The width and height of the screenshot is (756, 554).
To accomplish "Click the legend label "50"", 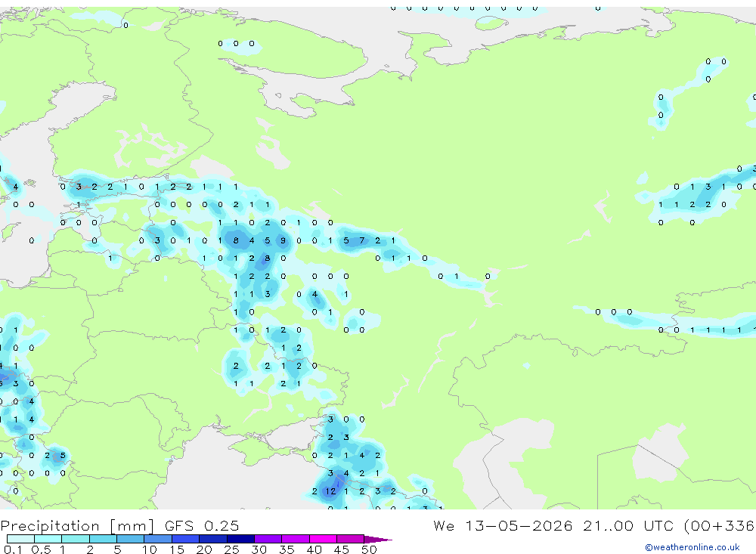I will click(369, 549).
